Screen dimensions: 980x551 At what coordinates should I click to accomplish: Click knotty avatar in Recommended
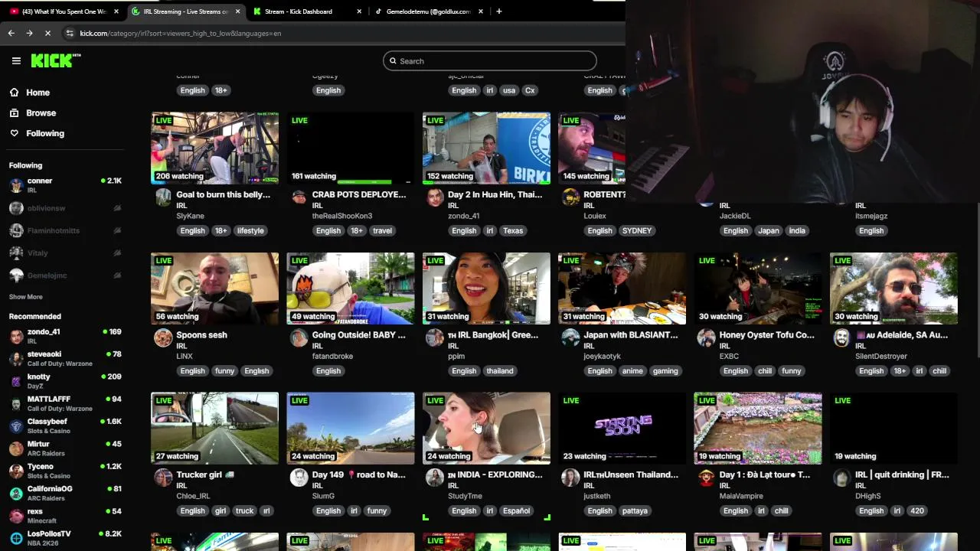coord(16,381)
